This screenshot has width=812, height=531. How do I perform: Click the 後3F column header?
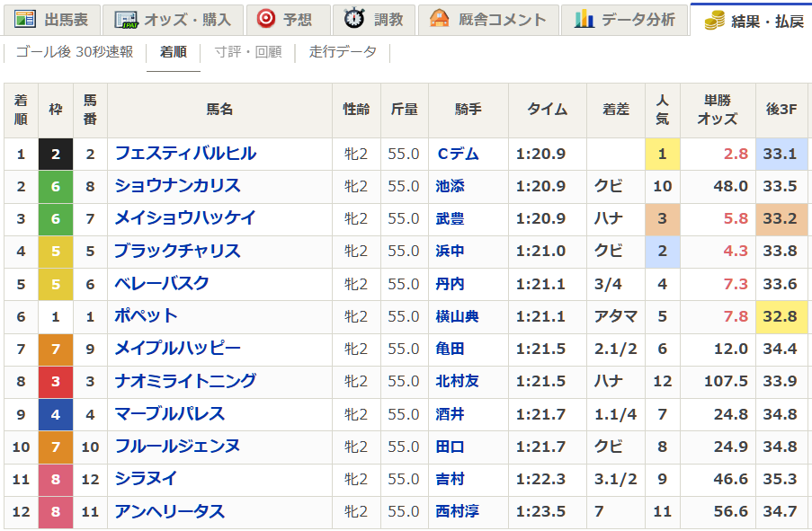coord(780,109)
